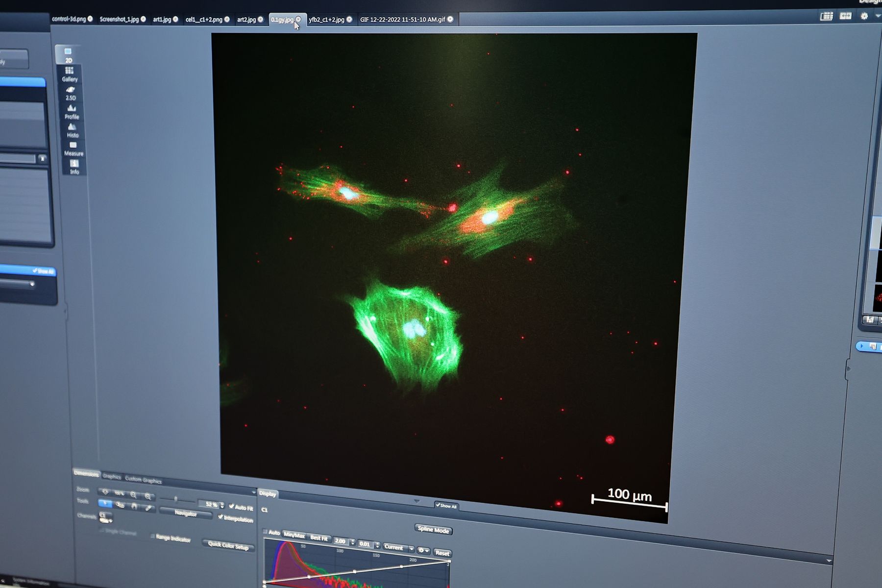
Task: Select the Profile view icon
Action: click(72, 111)
